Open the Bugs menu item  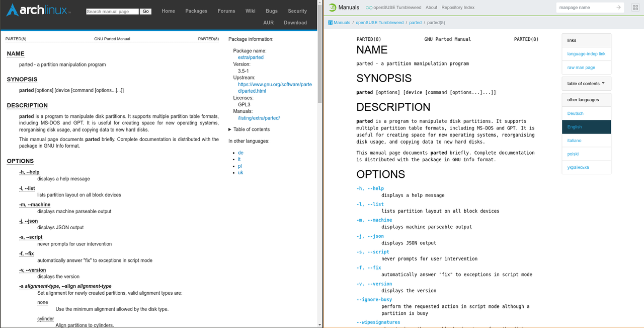coord(272,11)
